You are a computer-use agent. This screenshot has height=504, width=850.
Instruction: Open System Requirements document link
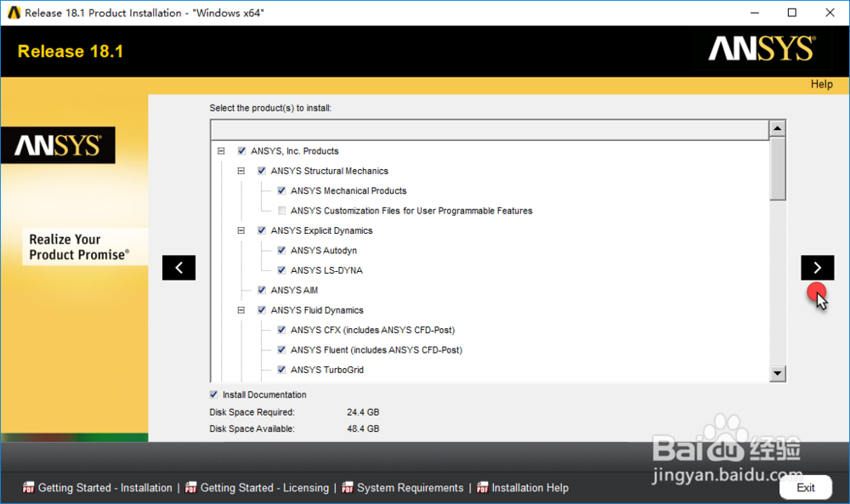point(411,488)
